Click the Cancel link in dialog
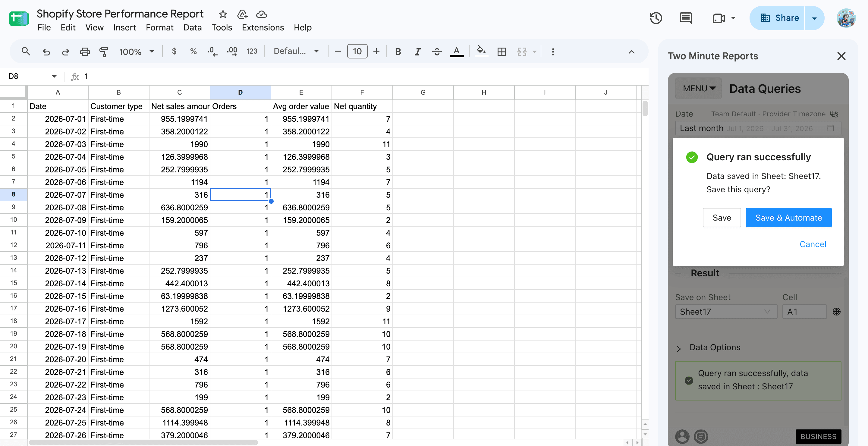The image size is (868, 446). coord(813,244)
